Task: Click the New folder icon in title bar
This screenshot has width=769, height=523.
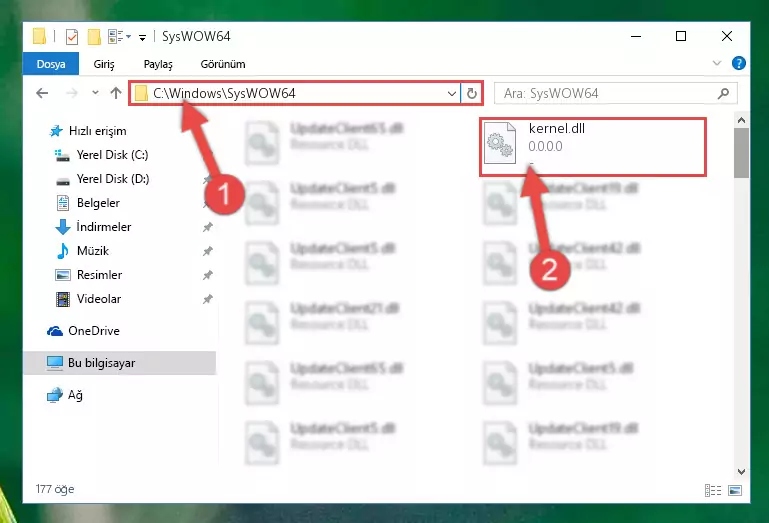Action: [x=94, y=37]
